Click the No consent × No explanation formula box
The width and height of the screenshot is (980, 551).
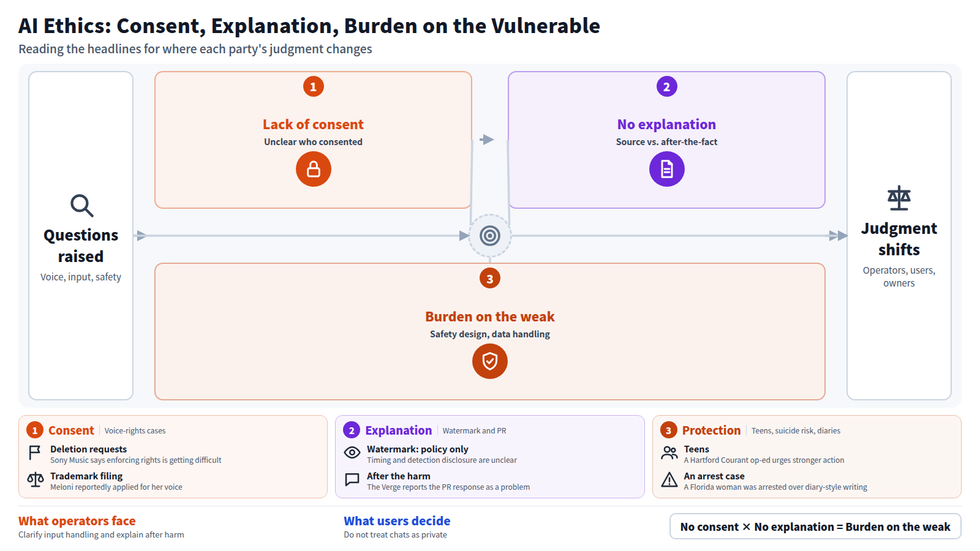pos(815,527)
